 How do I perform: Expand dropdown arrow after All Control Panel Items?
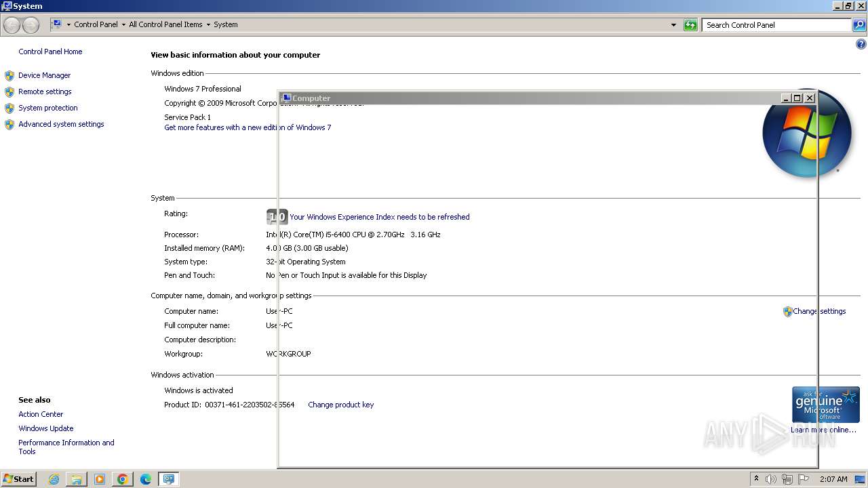click(x=208, y=24)
